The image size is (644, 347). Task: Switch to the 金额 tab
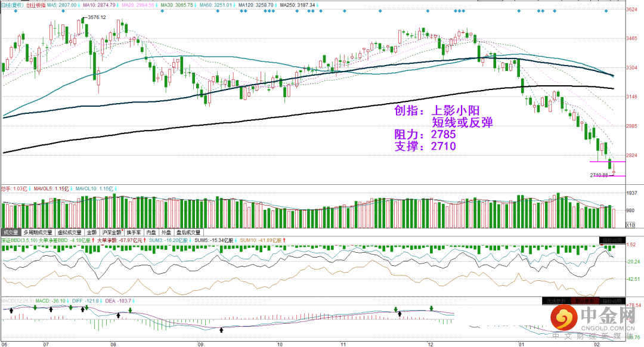click(x=92, y=233)
